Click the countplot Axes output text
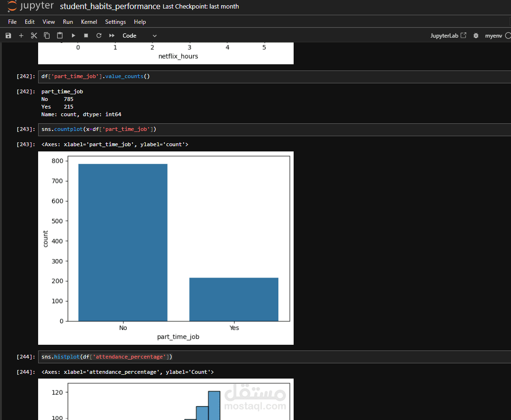Screen dimensions: 511x420 click(115, 144)
